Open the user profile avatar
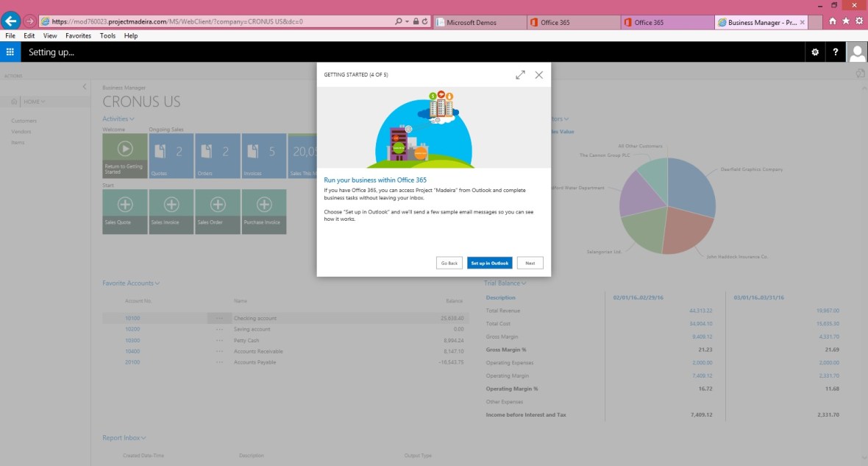 coord(857,52)
